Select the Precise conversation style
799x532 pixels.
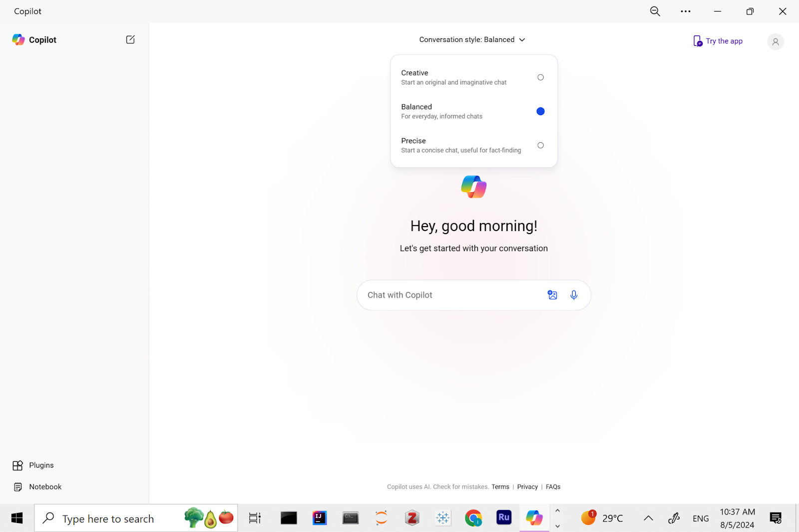click(473, 145)
